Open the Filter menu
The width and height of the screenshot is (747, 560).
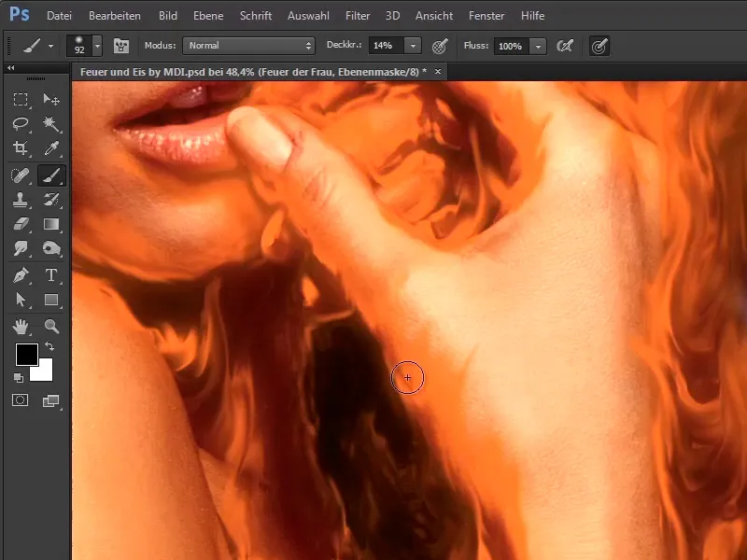click(358, 16)
